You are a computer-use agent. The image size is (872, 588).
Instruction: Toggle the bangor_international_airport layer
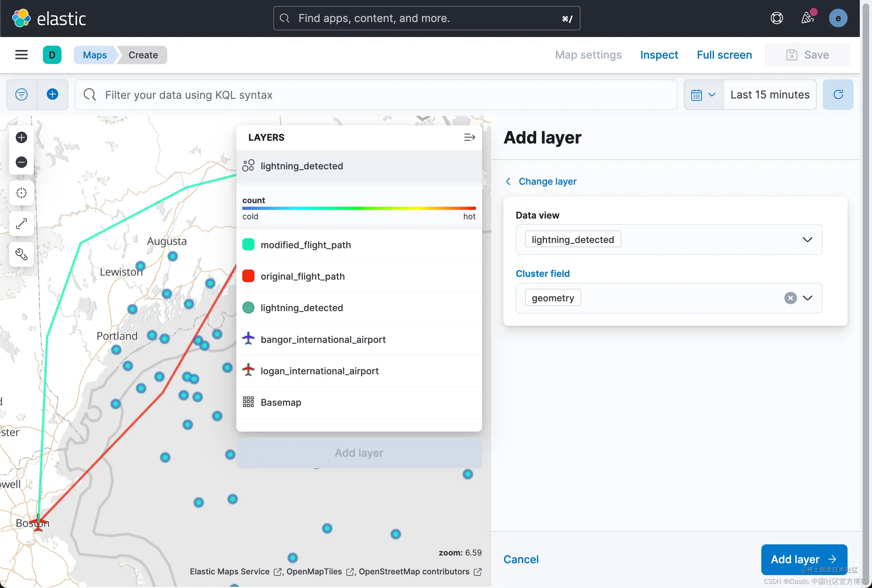[323, 339]
